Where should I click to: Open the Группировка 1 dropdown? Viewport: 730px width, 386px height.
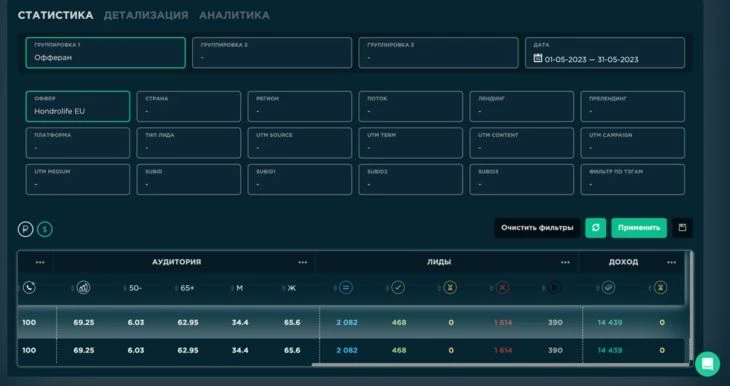click(x=106, y=53)
